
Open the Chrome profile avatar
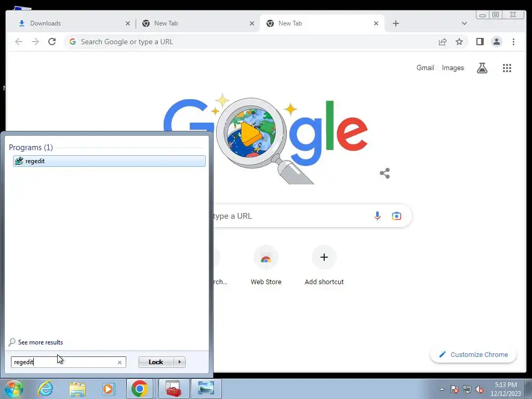497,42
